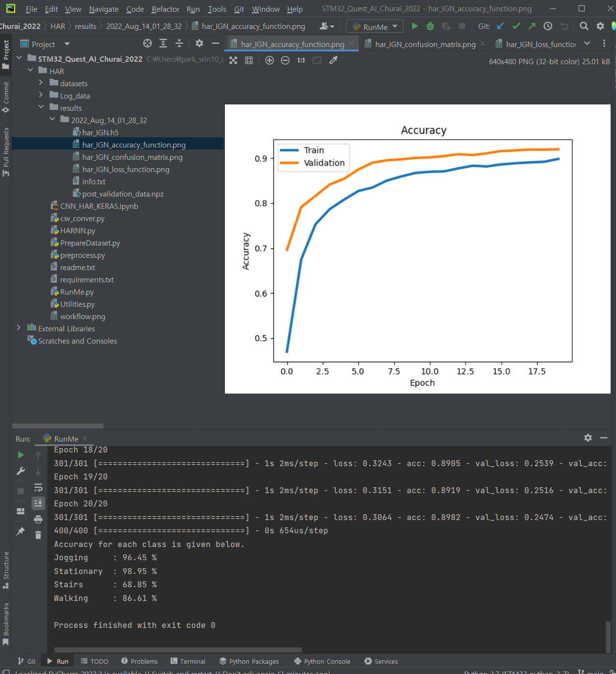This screenshot has width=616, height=674.
Task: Expand External Libraries node
Action: pyautogui.click(x=19, y=328)
